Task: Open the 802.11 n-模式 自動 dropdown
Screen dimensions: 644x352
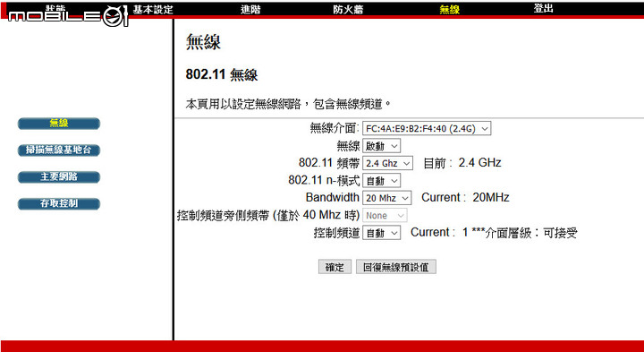Action: coord(381,181)
